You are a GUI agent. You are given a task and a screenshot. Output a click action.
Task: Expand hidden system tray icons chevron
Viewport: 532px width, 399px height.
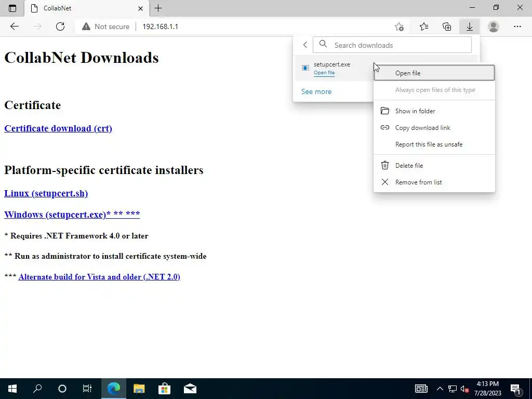[440, 389]
